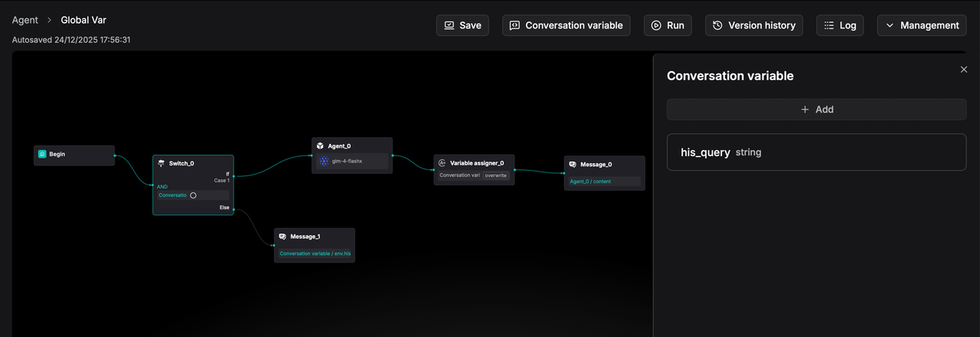Open the Management dropdown
980x337 pixels.
click(x=922, y=25)
